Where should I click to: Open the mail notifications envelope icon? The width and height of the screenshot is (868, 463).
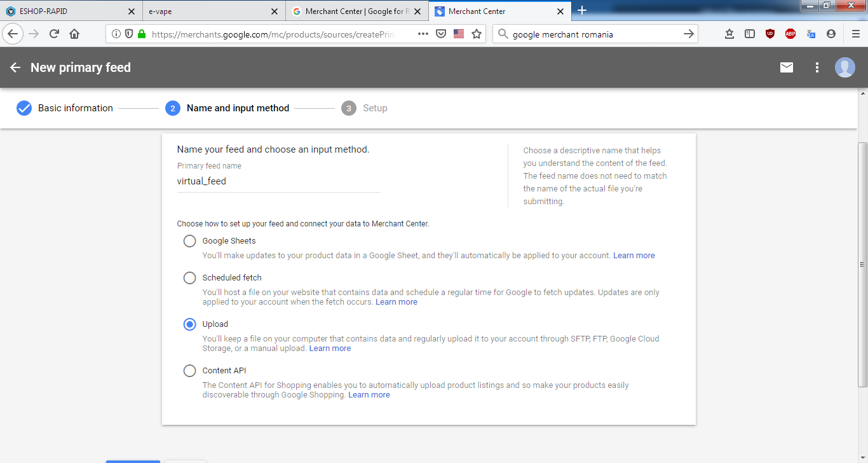(787, 67)
